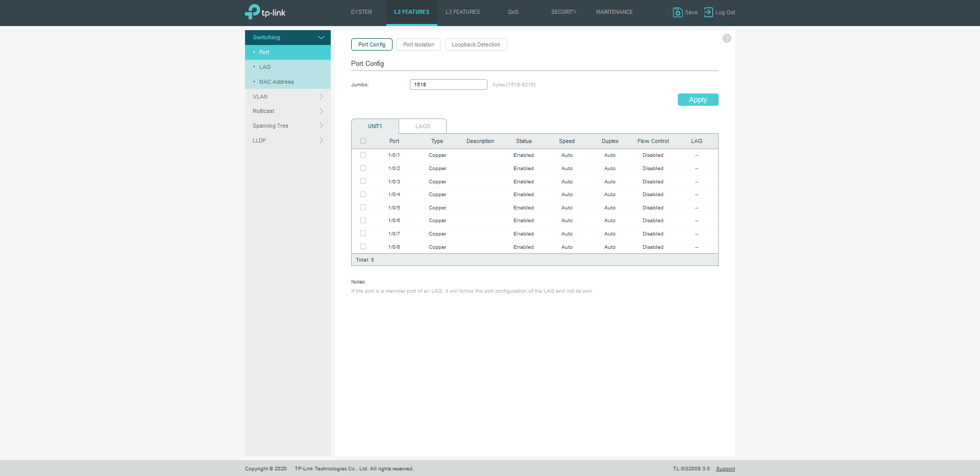Image resolution: width=980 pixels, height=476 pixels.
Task: Click the Description column header
Action: coord(480,141)
